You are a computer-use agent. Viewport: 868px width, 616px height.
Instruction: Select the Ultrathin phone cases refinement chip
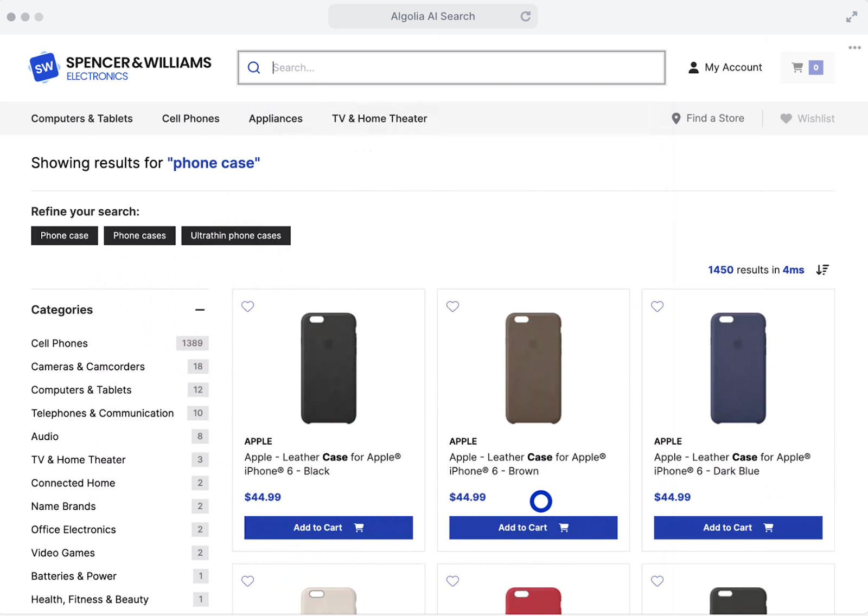235,235
